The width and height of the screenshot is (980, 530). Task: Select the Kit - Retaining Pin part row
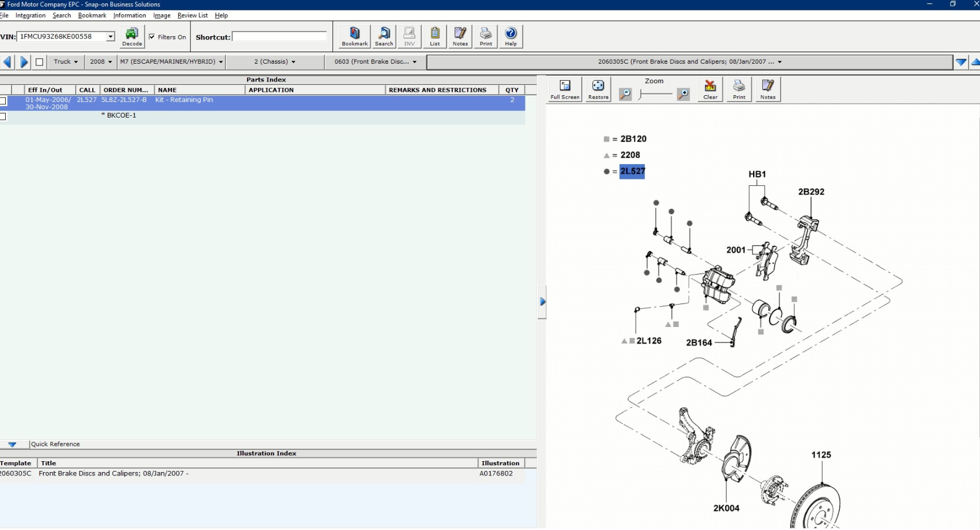262,103
